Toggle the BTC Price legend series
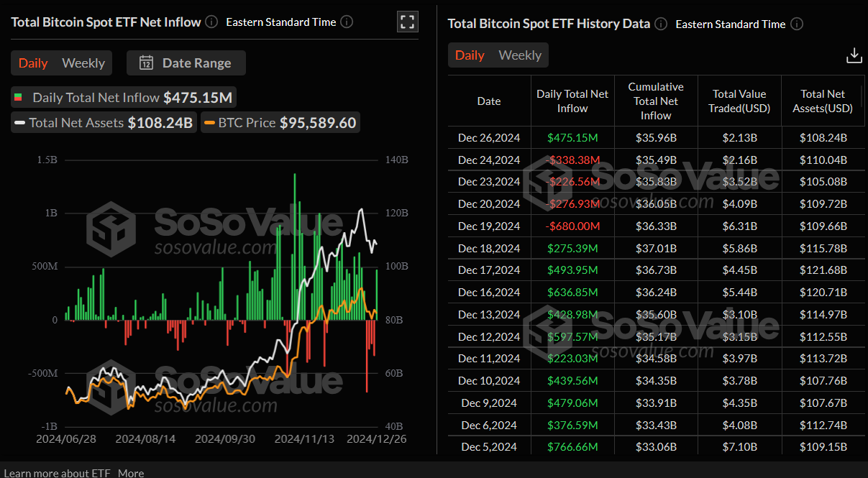The width and height of the screenshot is (868, 478). point(280,123)
